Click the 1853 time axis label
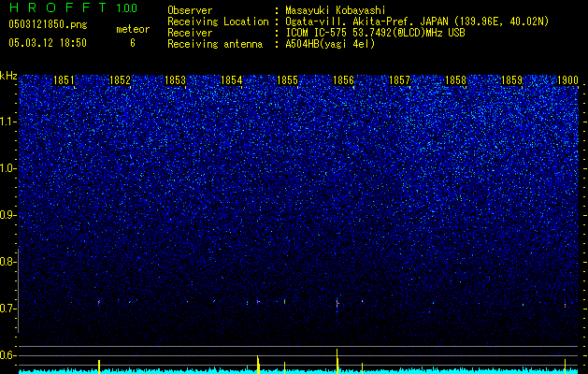Image resolution: width=588 pixels, height=374 pixels. click(x=176, y=80)
